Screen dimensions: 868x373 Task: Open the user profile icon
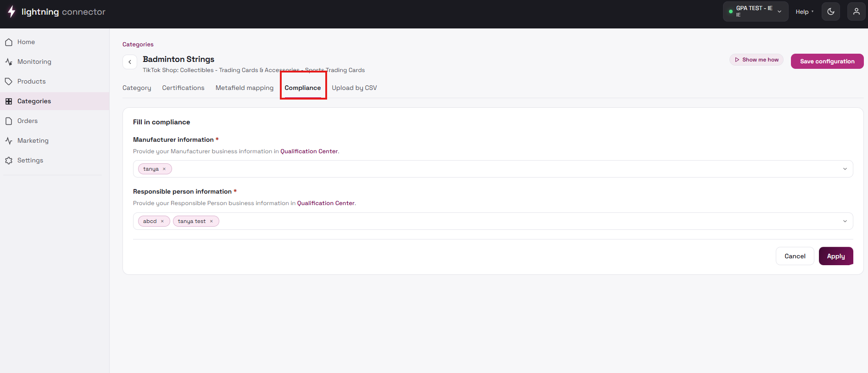pyautogui.click(x=857, y=11)
